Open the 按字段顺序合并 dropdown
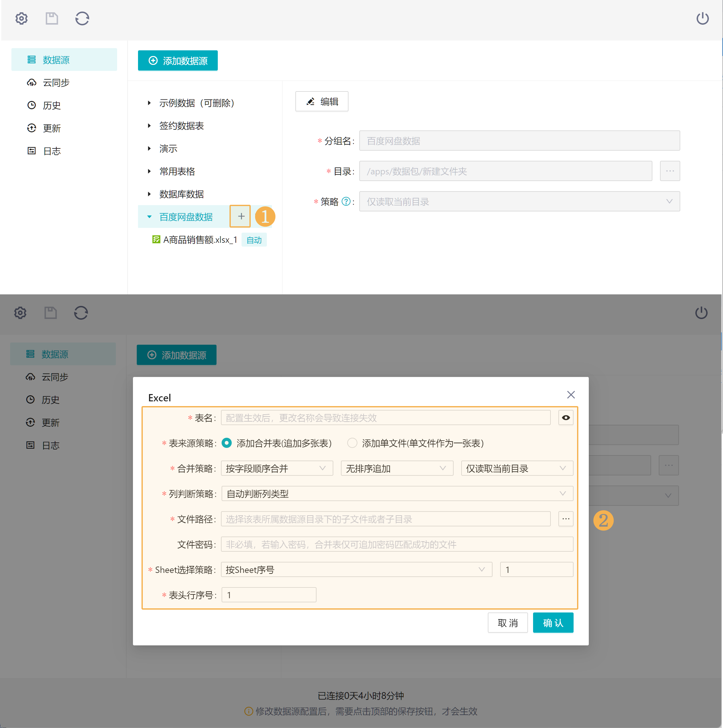 [277, 468]
